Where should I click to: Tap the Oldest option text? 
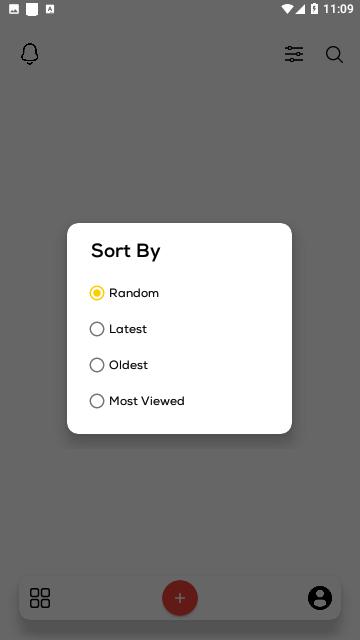click(129, 365)
